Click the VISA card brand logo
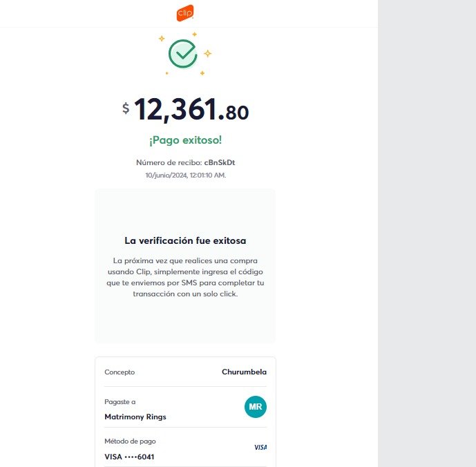476x467 pixels. 260,447
